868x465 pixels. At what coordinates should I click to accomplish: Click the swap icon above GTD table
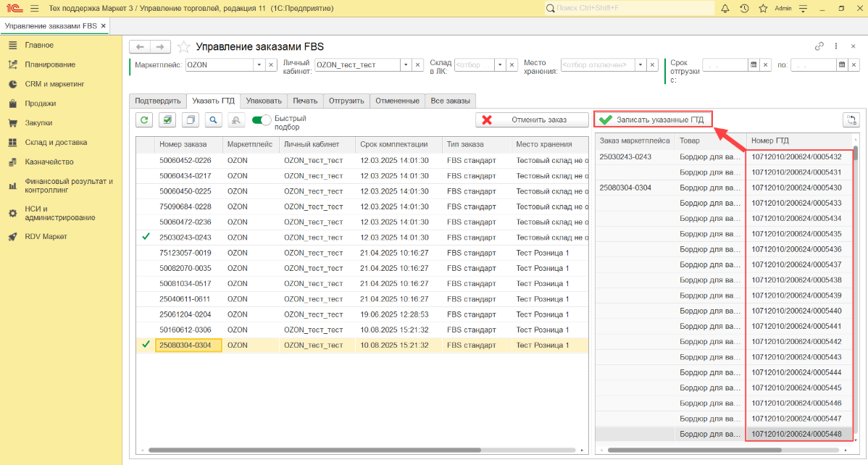coord(851,120)
